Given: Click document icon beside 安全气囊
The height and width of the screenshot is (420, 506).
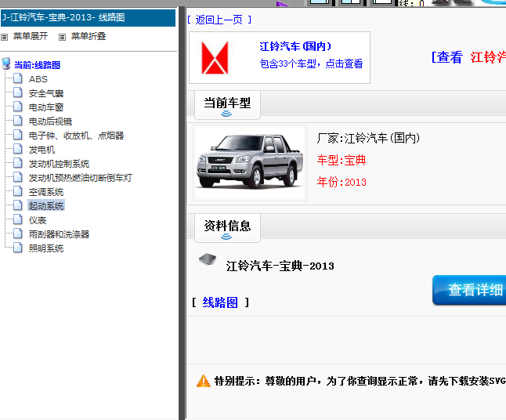Looking at the screenshot, I should pyautogui.click(x=18, y=92).
